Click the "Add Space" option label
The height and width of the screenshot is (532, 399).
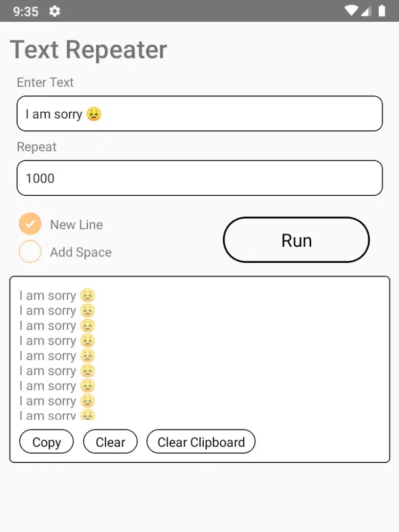[x=81, y=252]
